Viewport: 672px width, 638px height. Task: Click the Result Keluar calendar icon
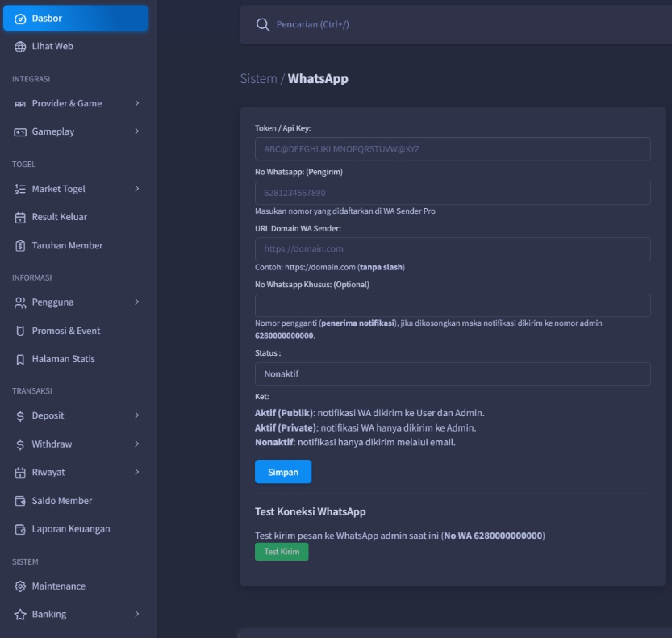coord(21,217)
